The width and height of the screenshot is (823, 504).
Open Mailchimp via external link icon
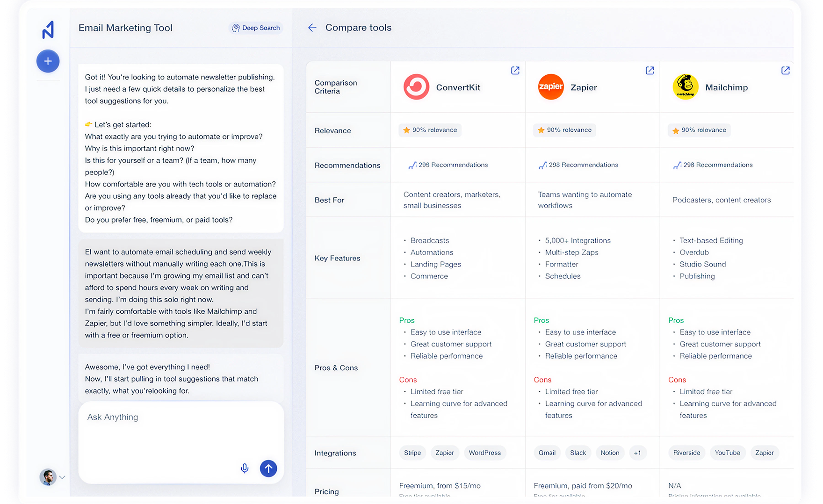[786, 71]
